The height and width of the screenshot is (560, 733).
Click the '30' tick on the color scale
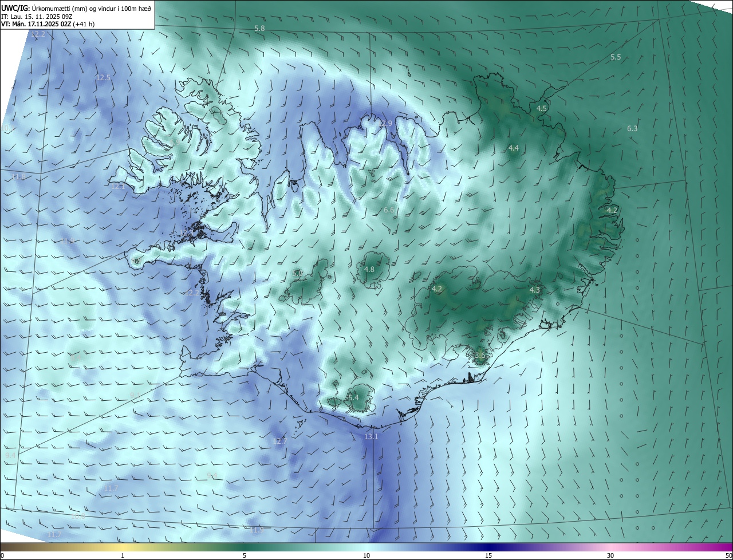[x=610, y=555]
